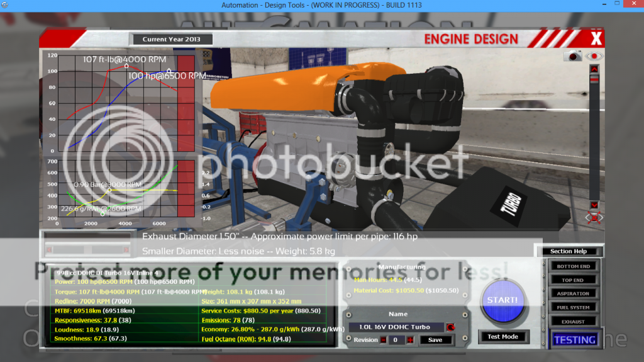Click the left arrow of exhaust diameter slider
Screen dimensions: 644x362
click(x=49, y=250)
